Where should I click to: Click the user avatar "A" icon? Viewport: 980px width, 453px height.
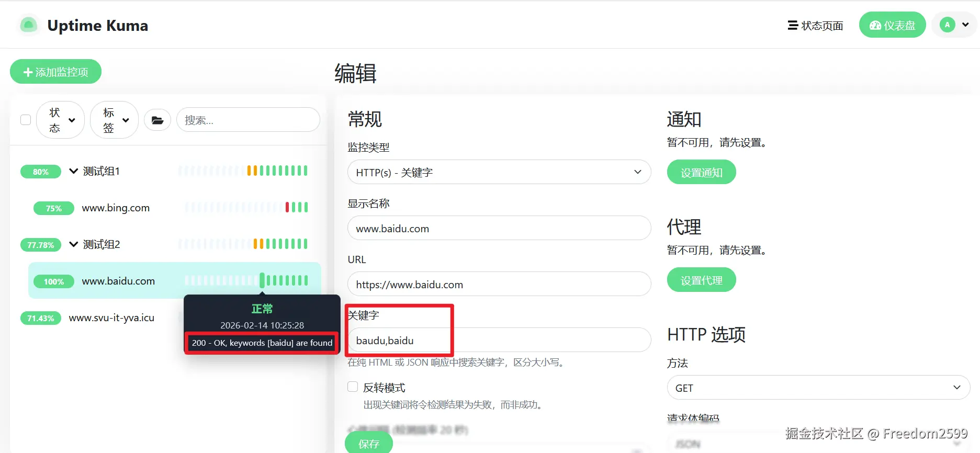pos(947,25)
